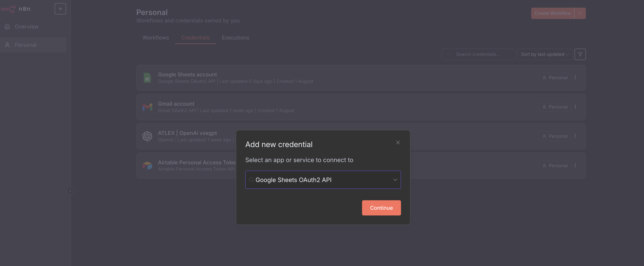Switch to the Executions tab

pos(235,38)
